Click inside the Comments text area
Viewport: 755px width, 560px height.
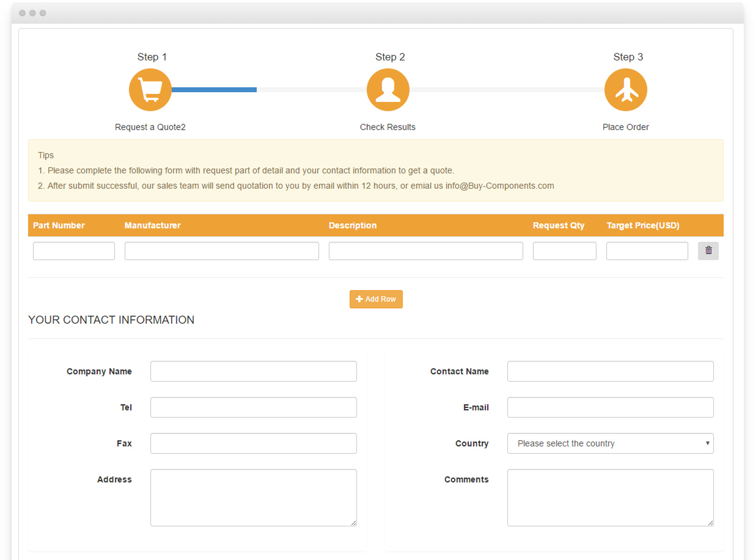click(610, 498)
